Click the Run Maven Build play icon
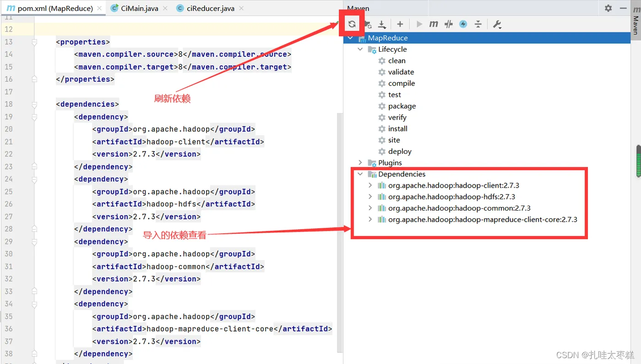This screenshot has height=364, width=641. 419,24
